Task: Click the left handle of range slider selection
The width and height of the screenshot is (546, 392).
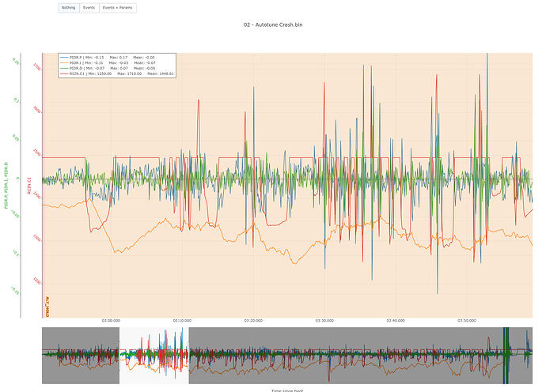Action: 119,356
